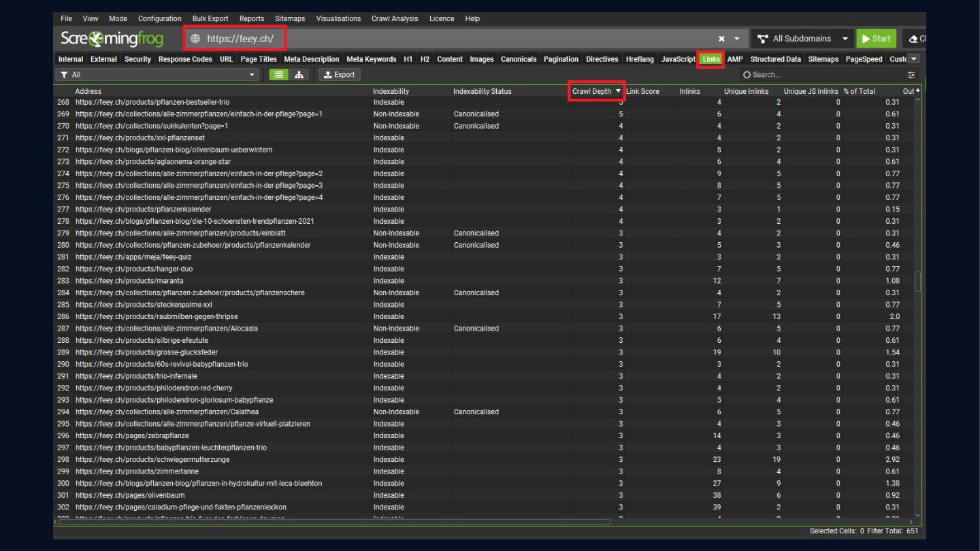Switch to list view icon
Viewport: 980px width, 551px height.
click(x=279, y=75)
